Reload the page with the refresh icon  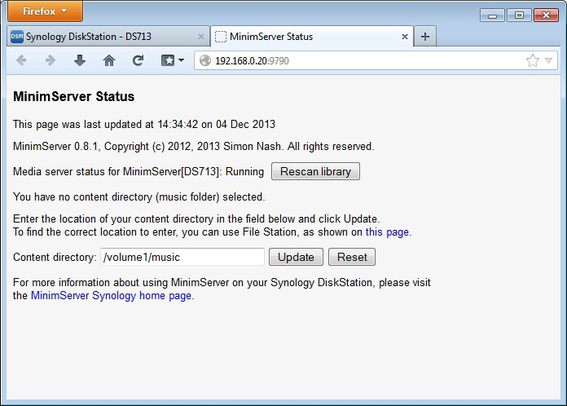click(x=138, y=60)
